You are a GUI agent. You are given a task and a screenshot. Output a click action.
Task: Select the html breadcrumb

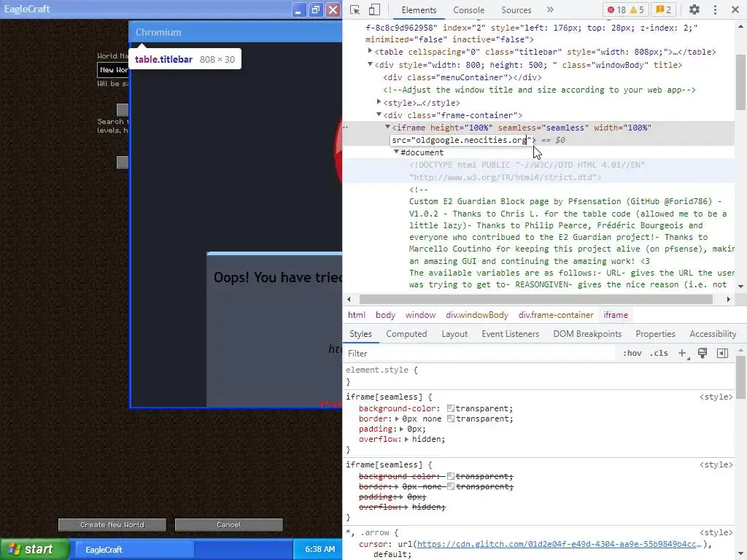pyautogui.click(x=356, y=315)
